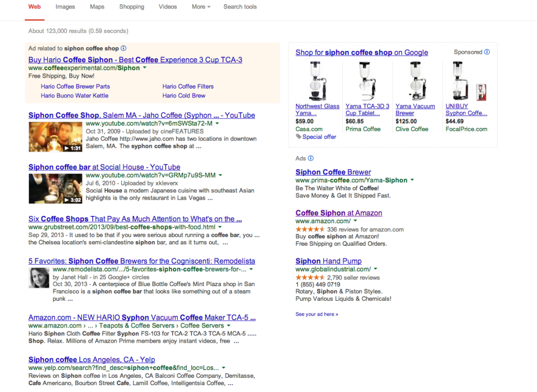Click the FocalPrice.com seller name
The width and height of the screenshot is (537, 392).
point(466,129)
